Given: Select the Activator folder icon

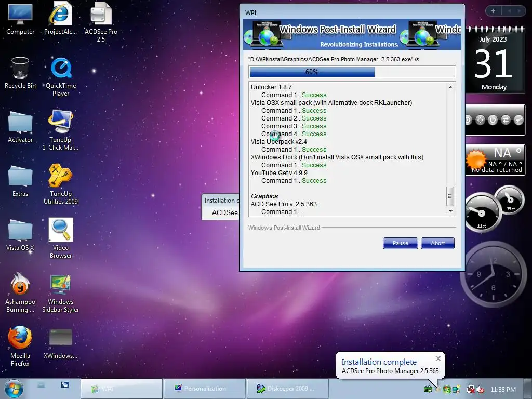Looking at the screenshot, I should click(20, 127).
